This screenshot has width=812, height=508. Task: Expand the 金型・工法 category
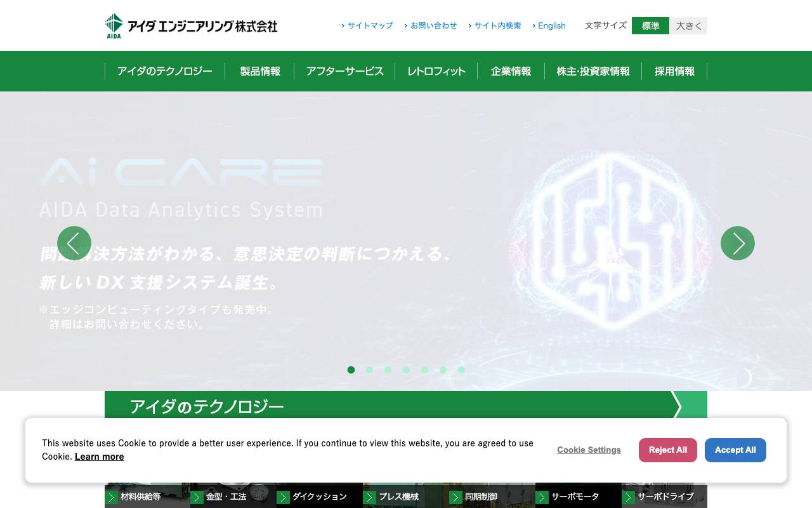pyautogui.click(x=197, y=497)
